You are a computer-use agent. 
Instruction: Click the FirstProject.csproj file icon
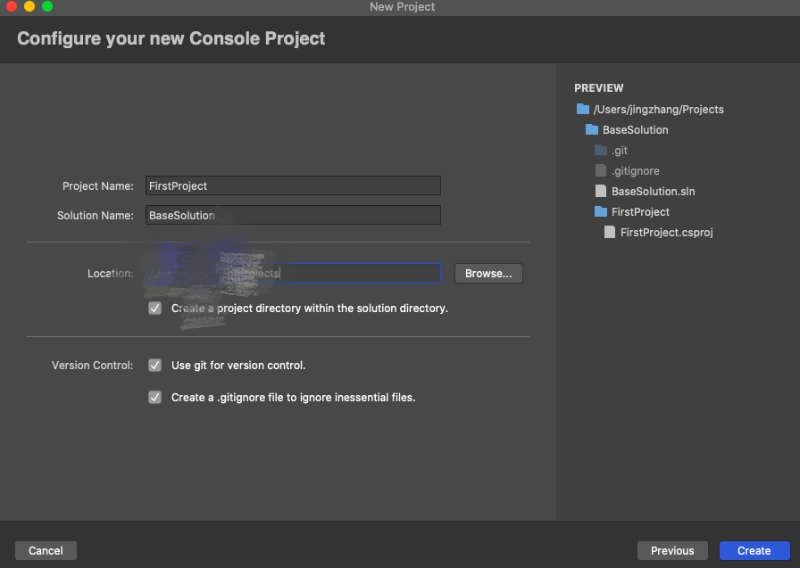click(x=610, y=232)
